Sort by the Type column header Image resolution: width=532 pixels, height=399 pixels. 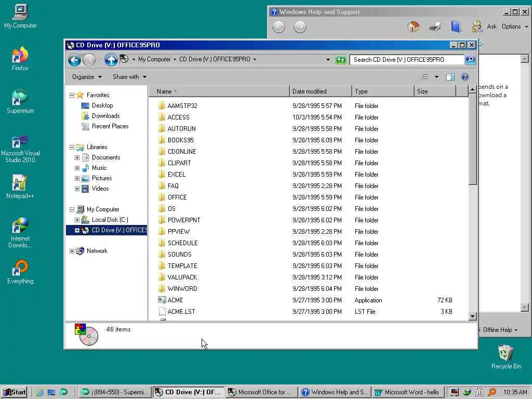point(383,91)
